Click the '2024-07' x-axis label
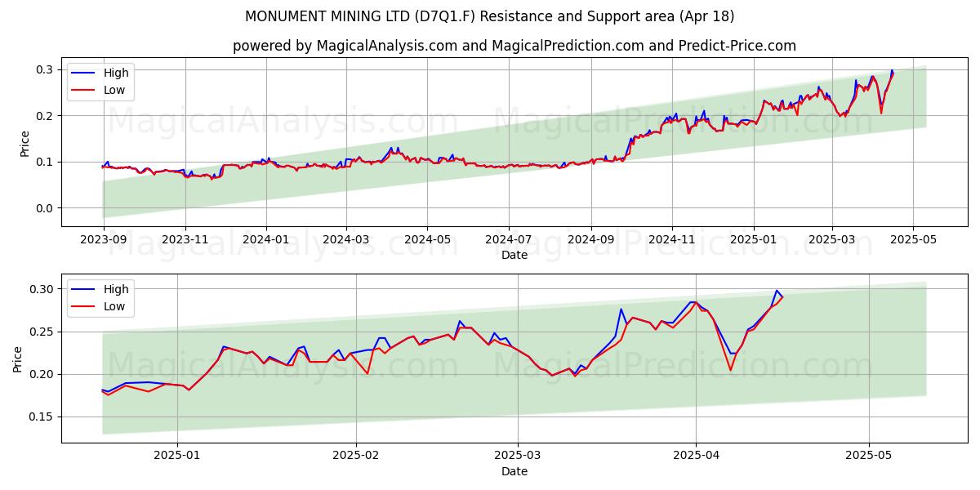 (x=509, y=240)
